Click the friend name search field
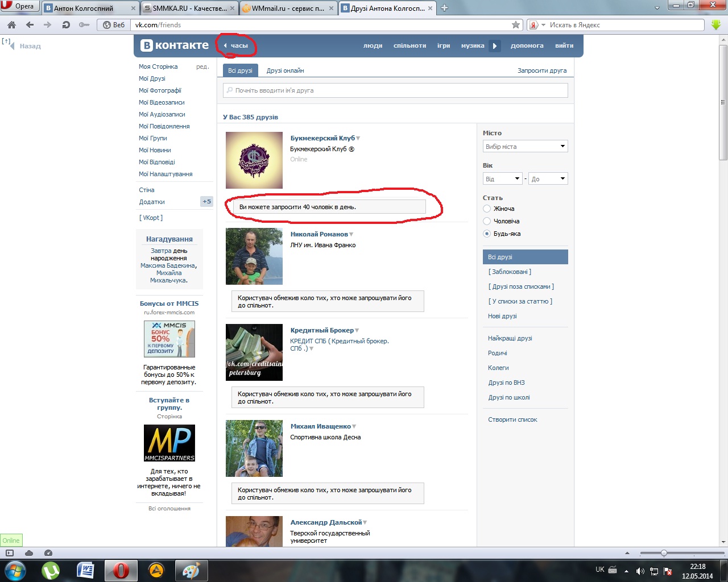 (x=395, y=90)
